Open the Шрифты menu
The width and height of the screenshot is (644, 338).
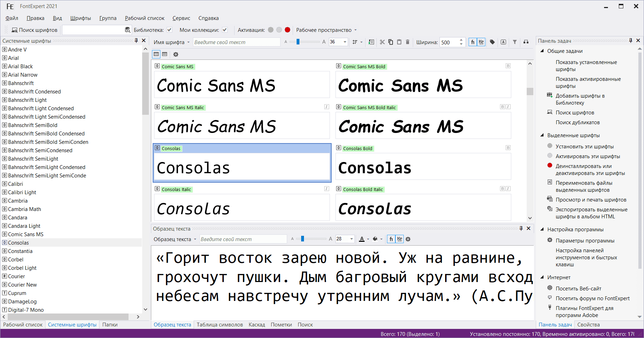(x=81, y=18)
